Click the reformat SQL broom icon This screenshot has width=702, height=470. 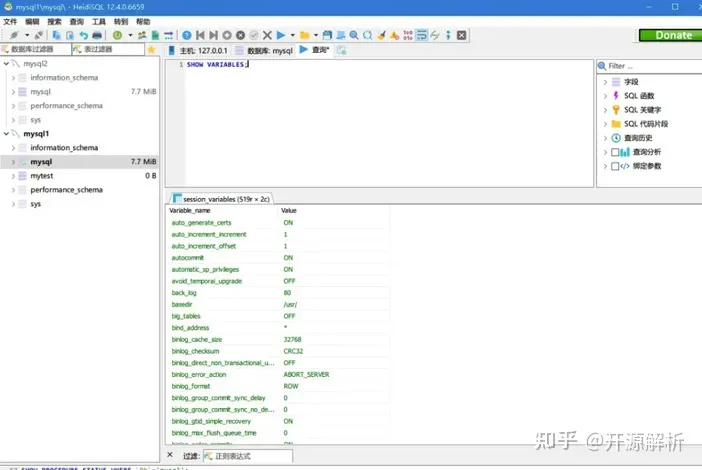[381, 35]
